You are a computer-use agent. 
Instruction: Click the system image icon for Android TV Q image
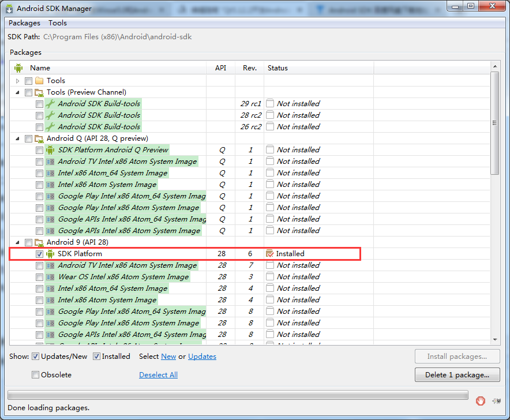(50, 162)
